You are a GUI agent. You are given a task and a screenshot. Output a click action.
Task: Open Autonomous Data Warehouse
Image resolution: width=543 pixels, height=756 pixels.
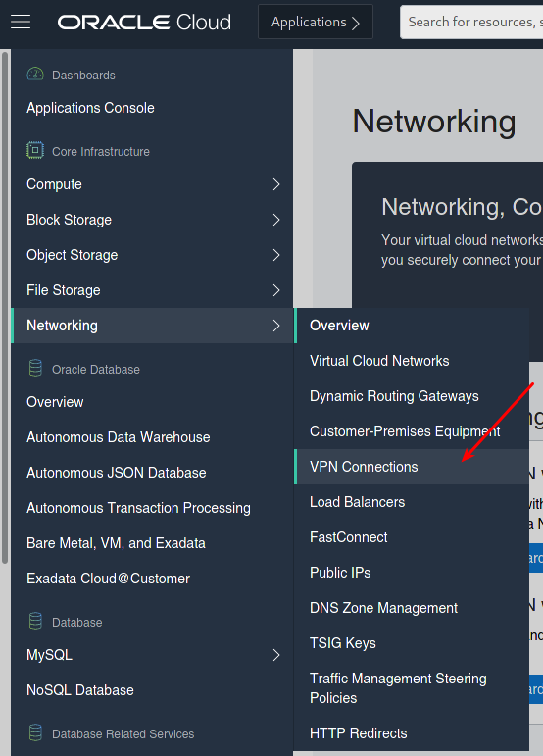[x=118, y=437]
